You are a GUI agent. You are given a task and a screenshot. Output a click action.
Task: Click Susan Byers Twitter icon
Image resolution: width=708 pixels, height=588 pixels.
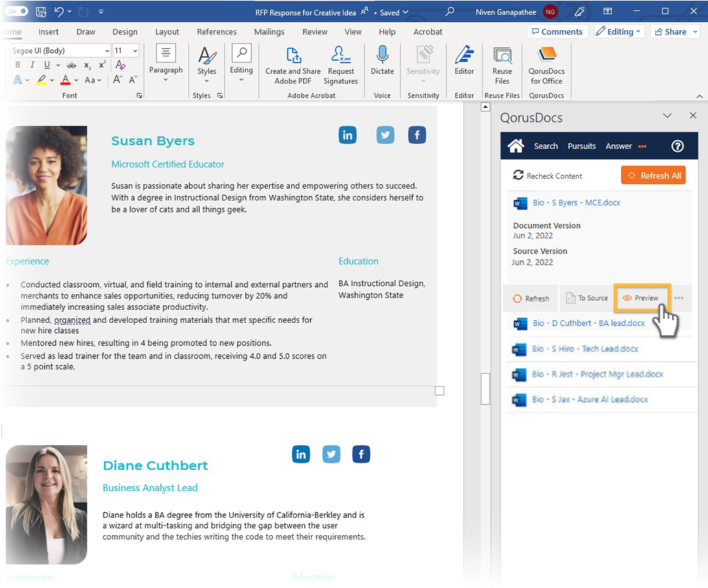pos(385,135)
